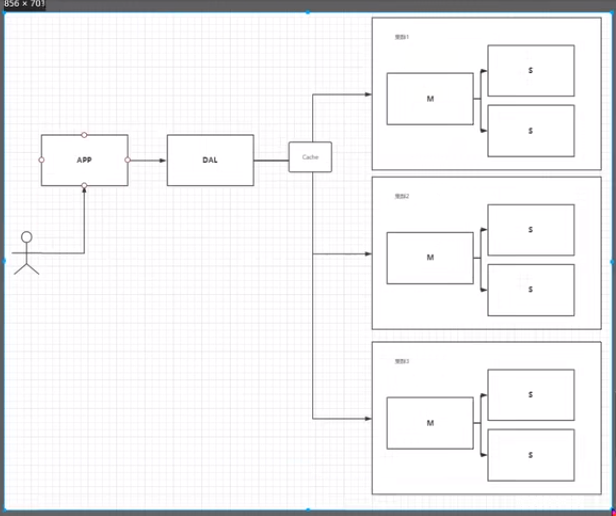Click the APP box in the diagram
This screenshot has width=616, height=516.
coord(84,160)
